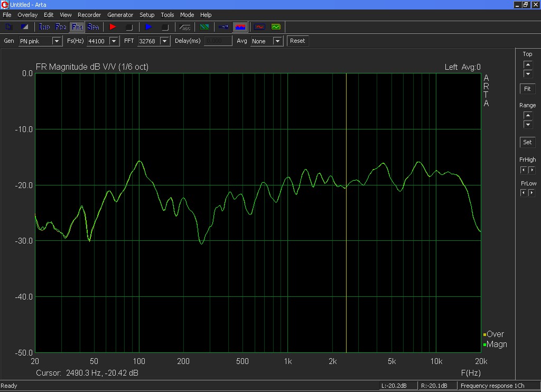Click FrLow right arrow
The height and width of the screenshot is (392, 541).
531,192
